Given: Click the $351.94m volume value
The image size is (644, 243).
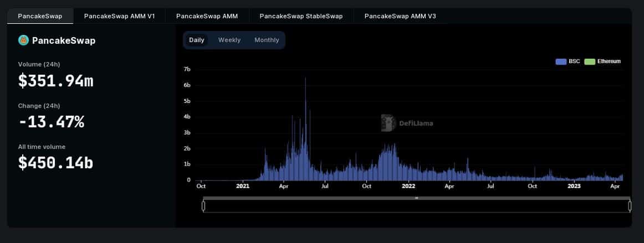Looking at the screenshot, I should (x=56, y=81).
